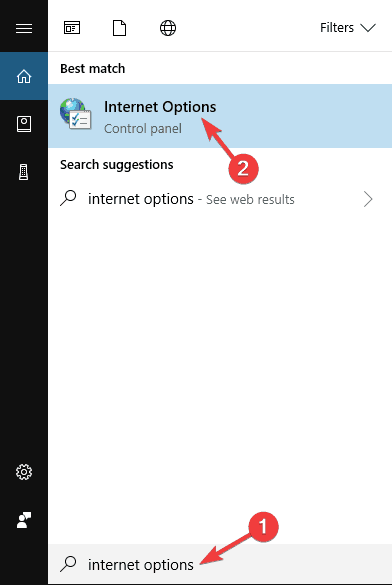Expand the chevron next to Filters

[368, 28]
